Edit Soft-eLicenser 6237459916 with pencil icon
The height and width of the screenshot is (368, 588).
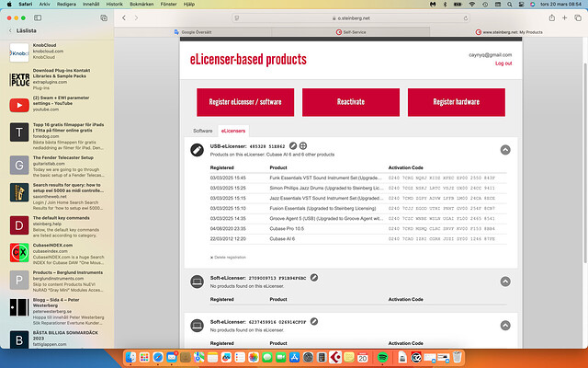[314, 321]
